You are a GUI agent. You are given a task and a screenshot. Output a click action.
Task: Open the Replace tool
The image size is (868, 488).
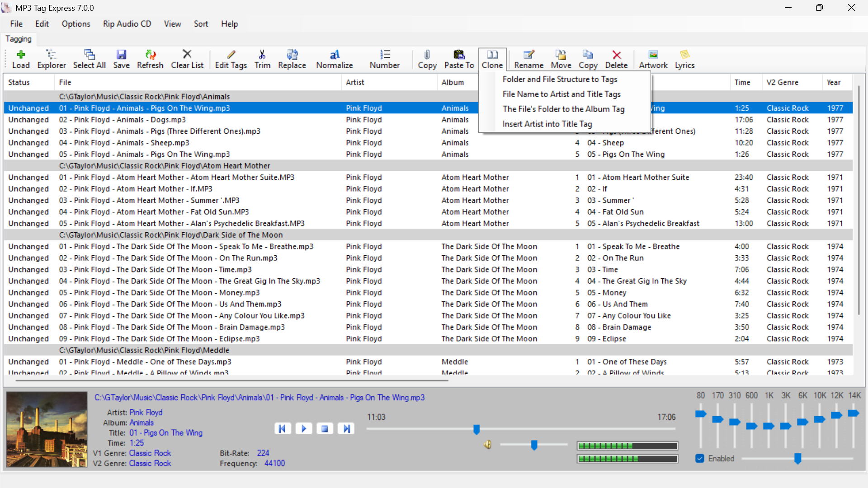click(292, 59)
